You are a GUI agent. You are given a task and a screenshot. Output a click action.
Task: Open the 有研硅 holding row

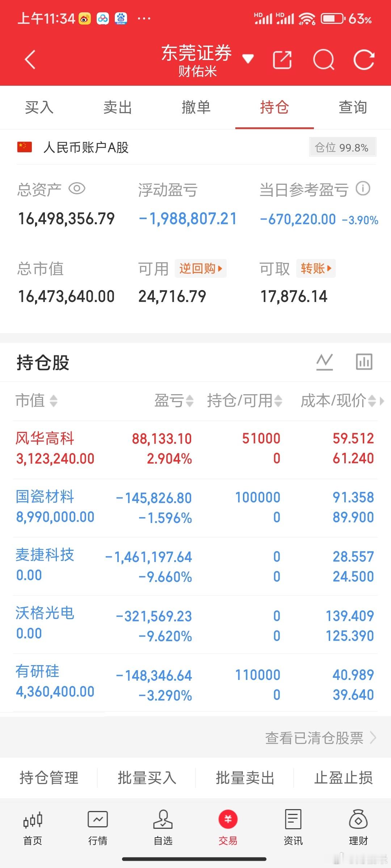point(195,683)
